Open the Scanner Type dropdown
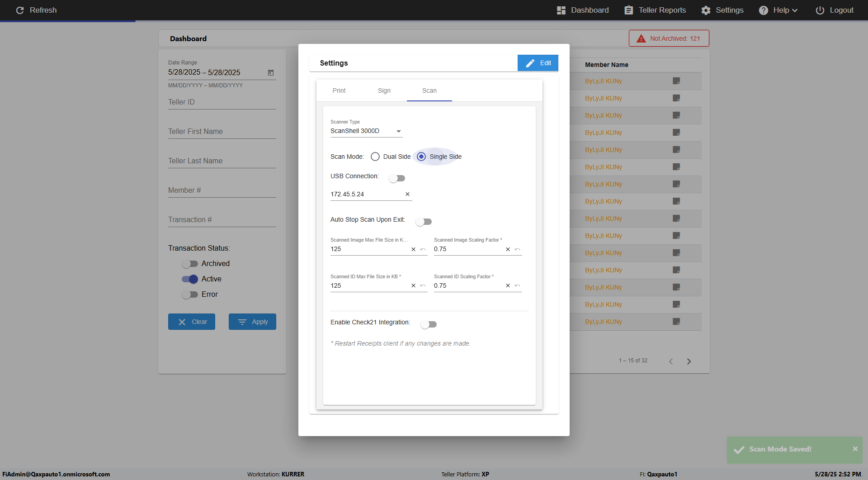This screenshot has width=868, height=480. (x=366, y=131)
